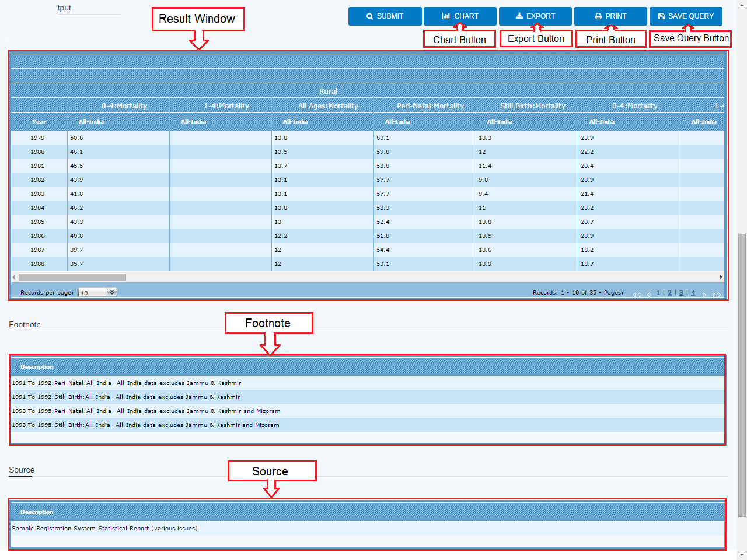Click the Peri-Natal:Mortality column header
This screenshot has height=560, width=747.
pyautogui.click(x=430, y=106)
